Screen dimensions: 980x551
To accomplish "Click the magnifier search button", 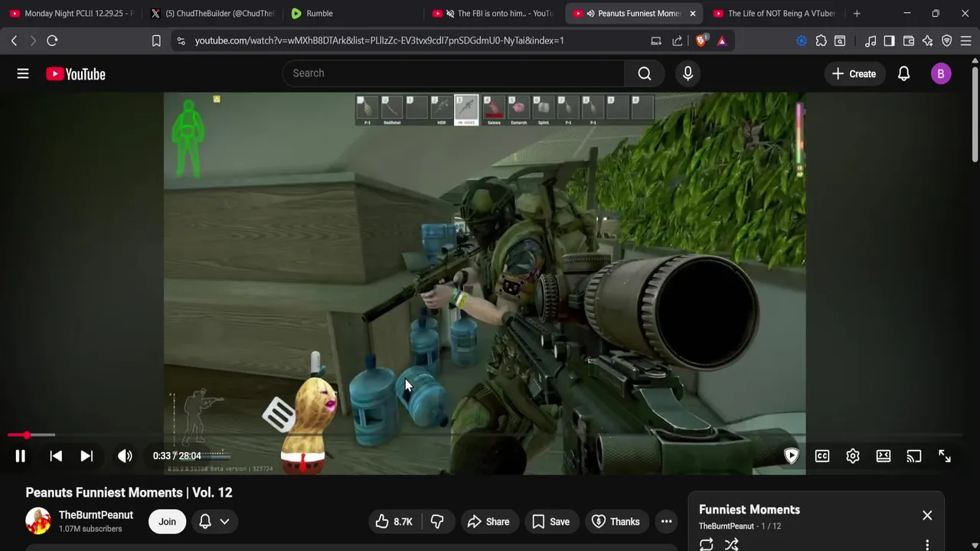I will (x=645, y=73).
